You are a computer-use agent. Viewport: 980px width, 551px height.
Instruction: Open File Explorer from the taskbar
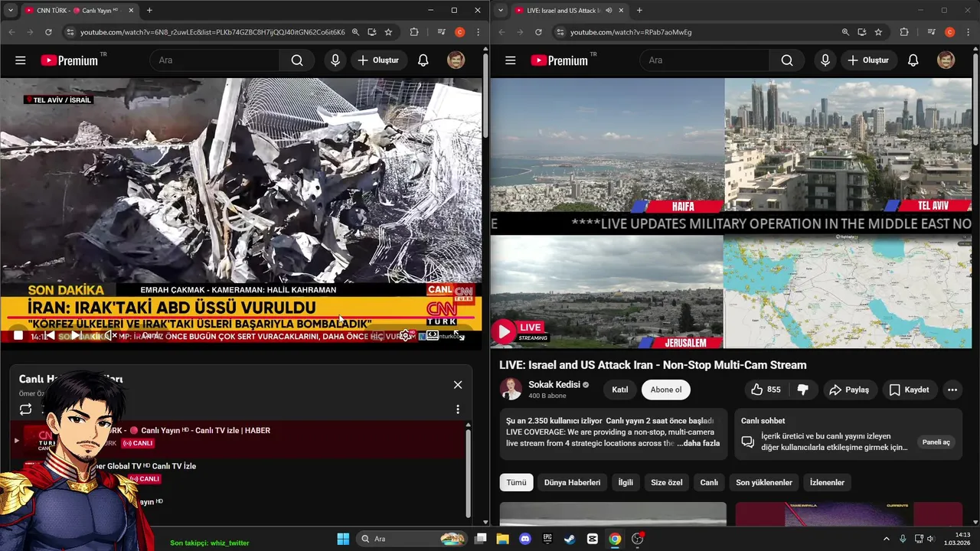503,539
